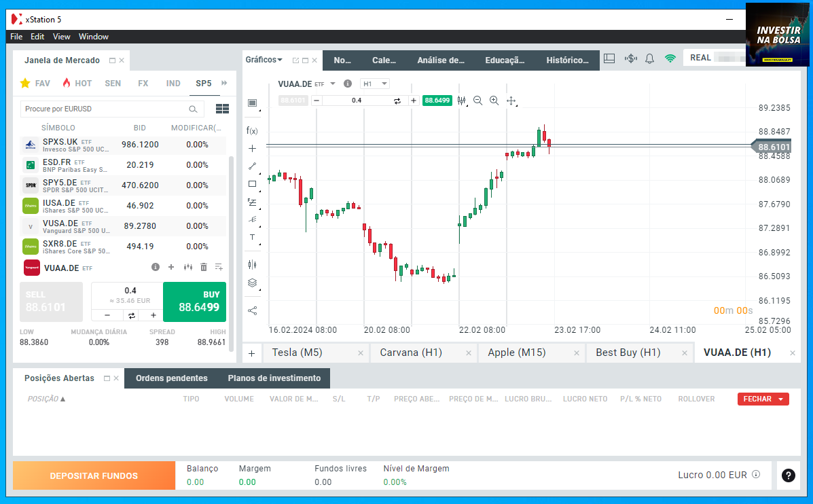Viewport: 813px width, 504px height.
Task: Open the chart layers tool
Action: click(252, 283)
